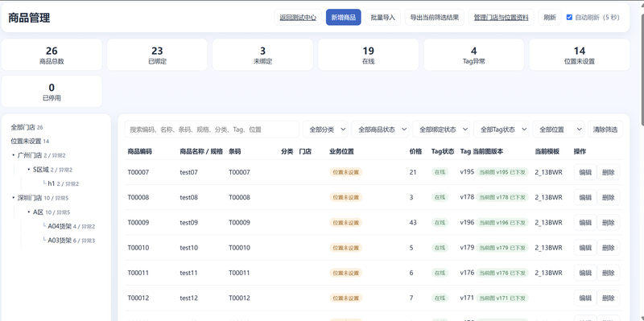
Task: Delete product T00010
Action: coord(609,248)
